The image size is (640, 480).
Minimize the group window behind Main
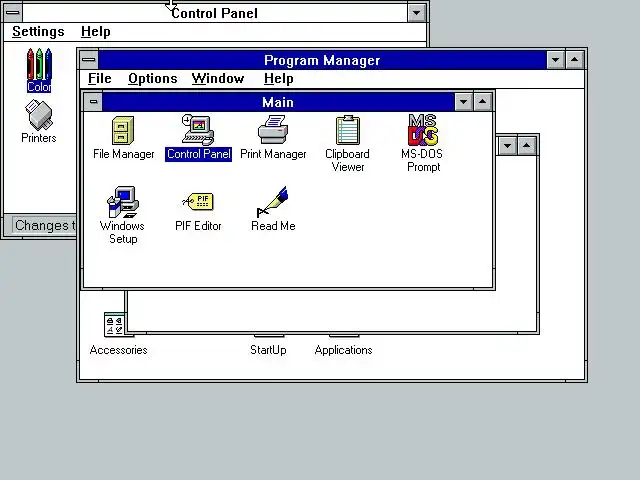(x=508, y=146)
